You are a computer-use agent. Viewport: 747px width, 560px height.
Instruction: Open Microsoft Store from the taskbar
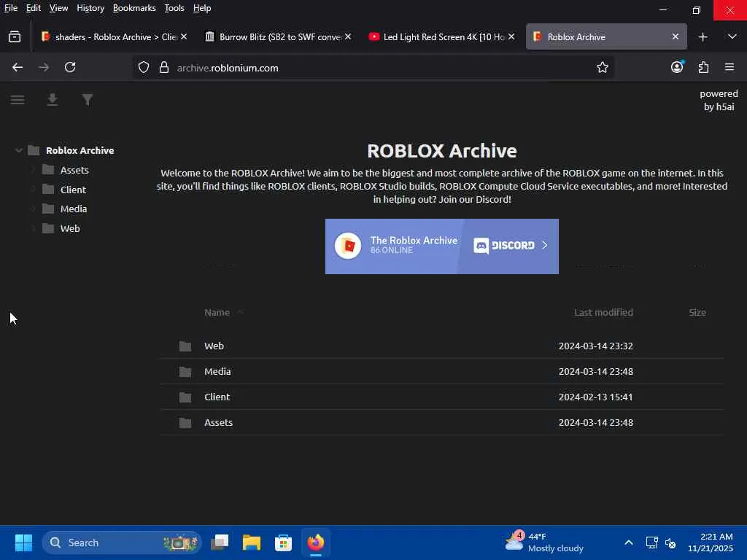point(283,542)
